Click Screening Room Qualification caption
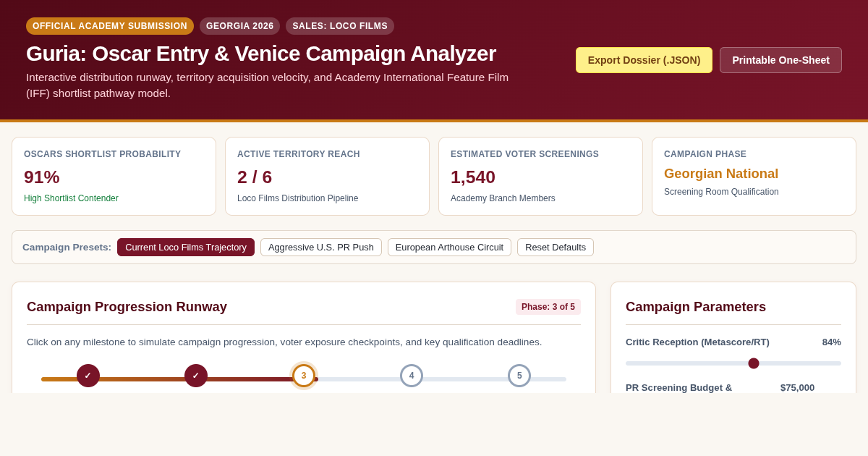 pyautogui.click(x=721, y=192)
